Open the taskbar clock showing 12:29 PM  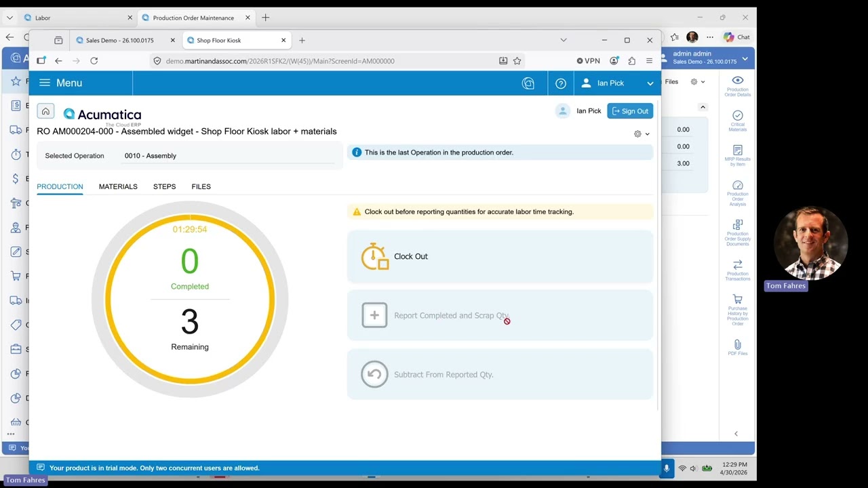pos(734,468)
